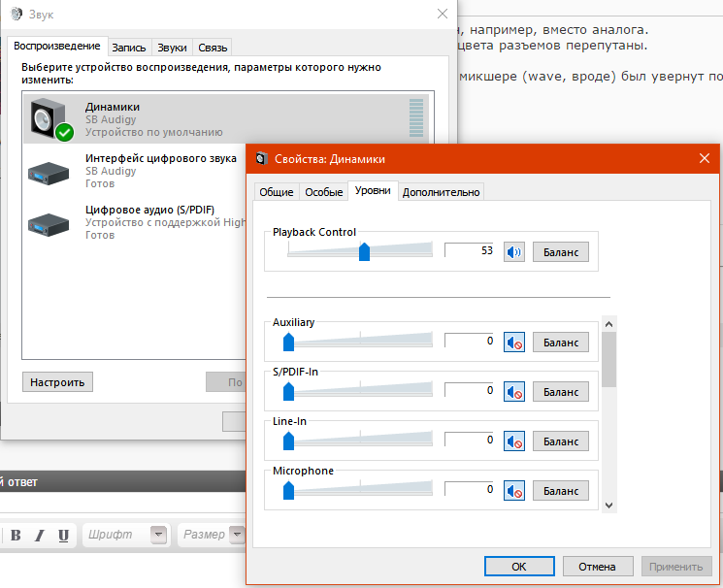The width and height of the screenshot is (723, 588).
Task: Unmute the S/PDIF-In channel
Action: click(x=513, y=391)
